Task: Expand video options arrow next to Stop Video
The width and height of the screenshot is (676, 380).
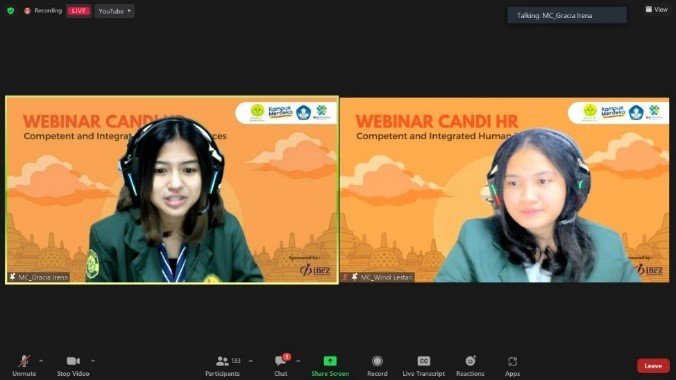Action: pos(93,361)
